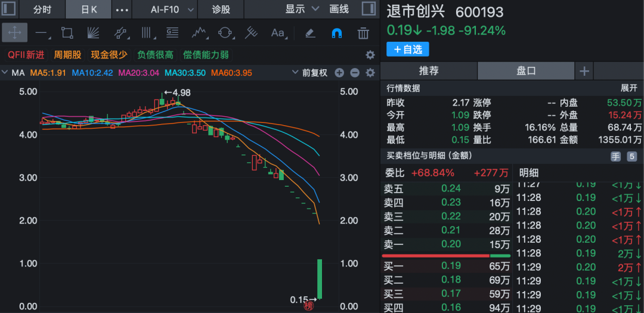Click the MA30:3.50 indicator value
The height and width of the screenshot is (313, 644).
[185, 73]
